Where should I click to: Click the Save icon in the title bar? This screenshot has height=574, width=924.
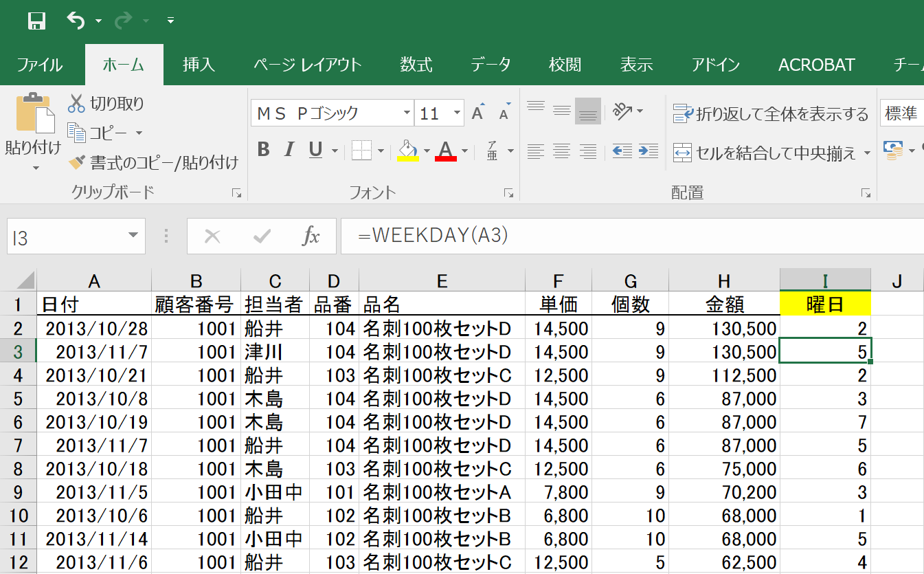tap(36, 21)
